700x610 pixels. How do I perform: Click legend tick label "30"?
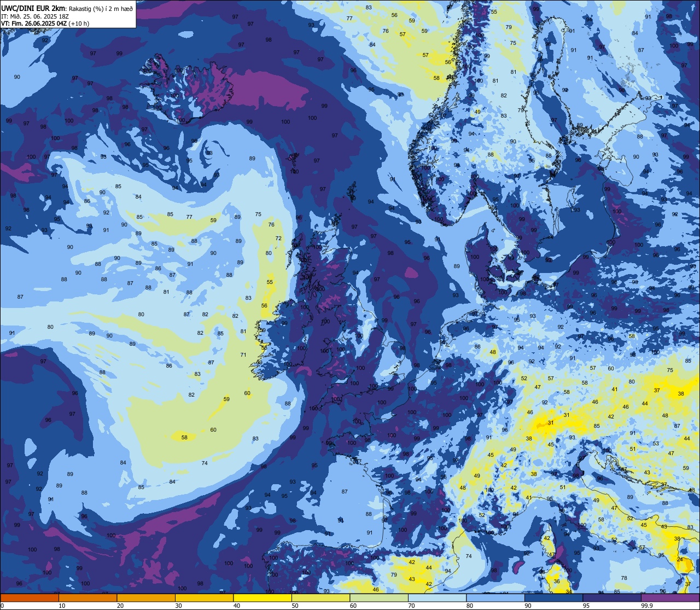point(178,606)
